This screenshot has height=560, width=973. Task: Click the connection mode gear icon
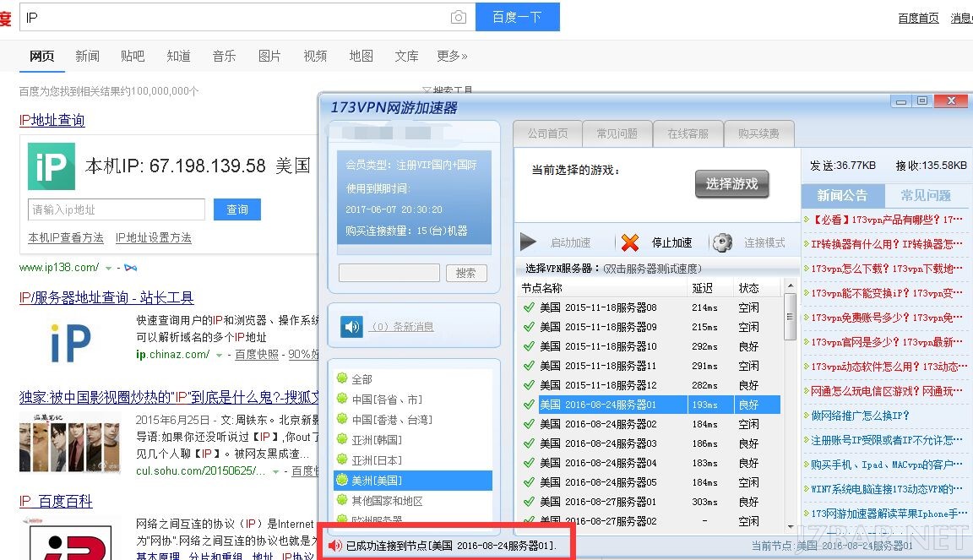722,242
